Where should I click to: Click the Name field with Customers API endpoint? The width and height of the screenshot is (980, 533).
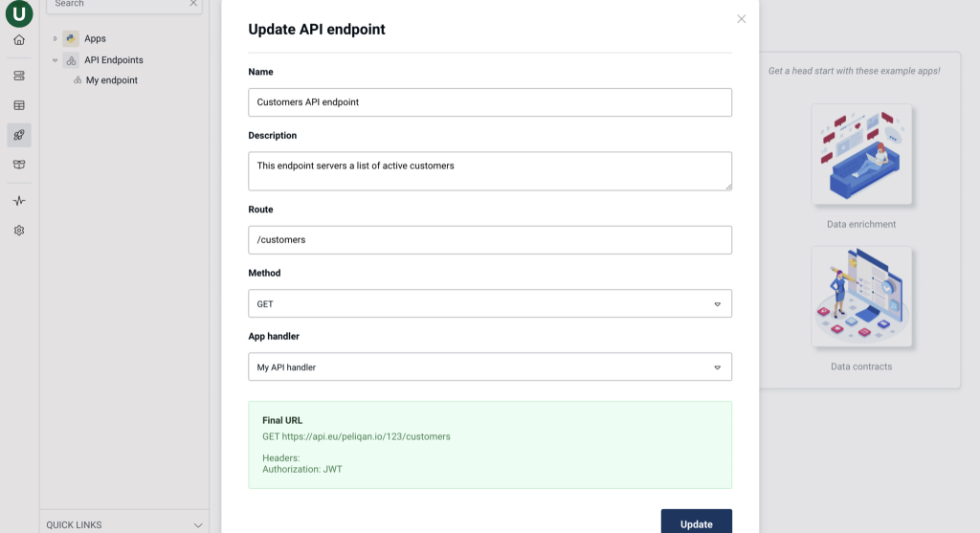coord(490,102)
